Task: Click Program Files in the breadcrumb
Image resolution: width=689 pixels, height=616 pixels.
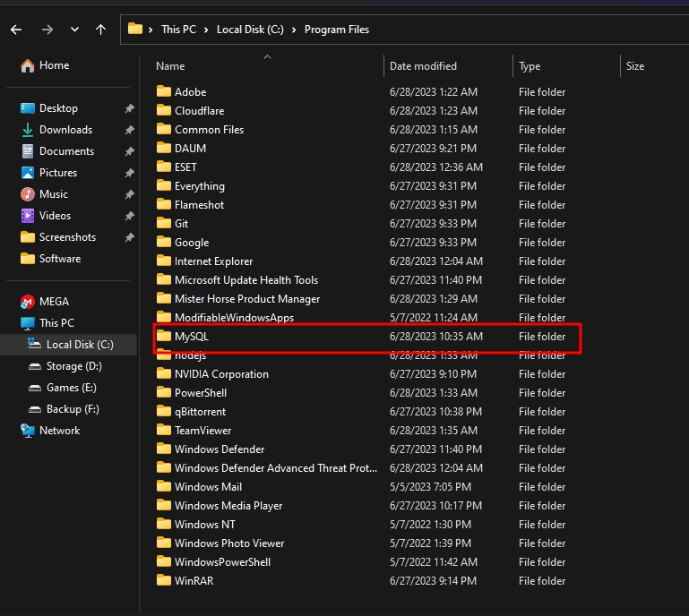Action: [337, 30]
